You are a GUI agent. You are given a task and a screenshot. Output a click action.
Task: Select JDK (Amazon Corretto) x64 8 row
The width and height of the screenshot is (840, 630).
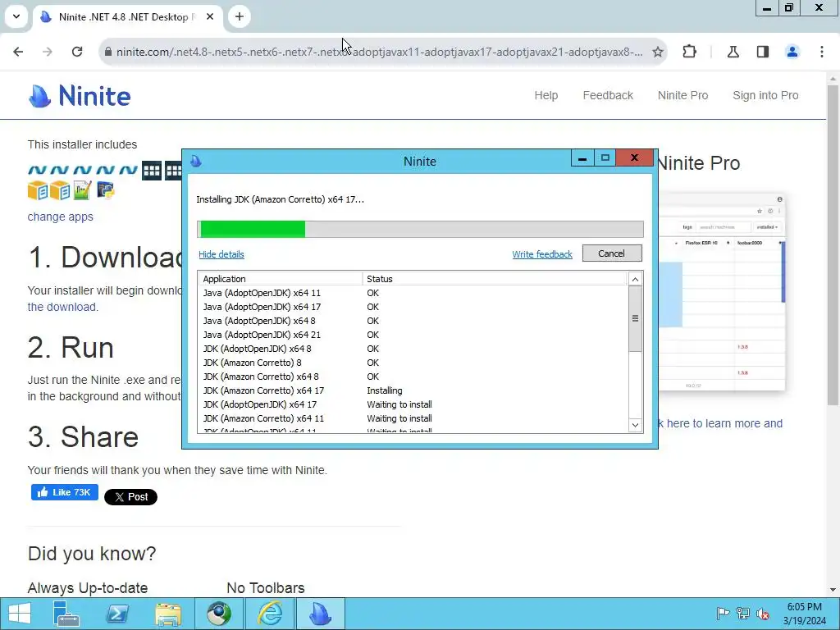[413, 377]
